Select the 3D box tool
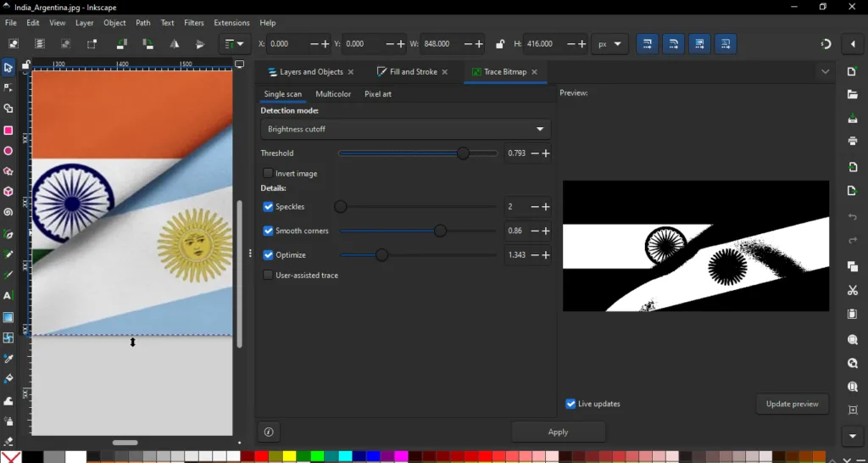This screenshot has width=868, height=463. click(8, 192)
